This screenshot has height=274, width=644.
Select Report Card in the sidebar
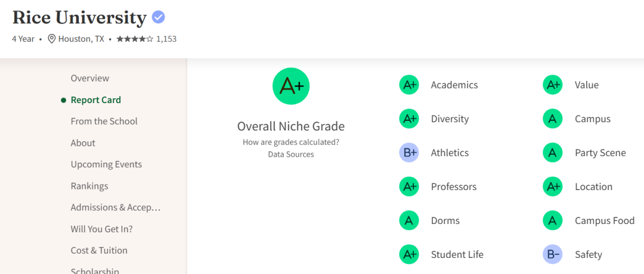pyautogui.click(x=96, y=100)
